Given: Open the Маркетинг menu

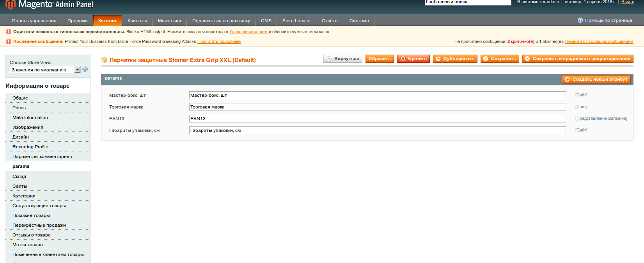Looking at the screenshot, I should point(170,21).
